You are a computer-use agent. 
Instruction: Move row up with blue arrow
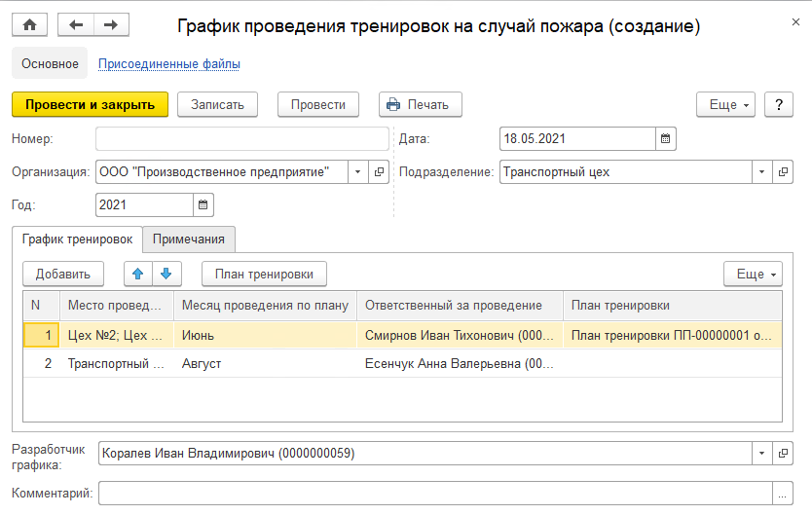click(138, 275)
